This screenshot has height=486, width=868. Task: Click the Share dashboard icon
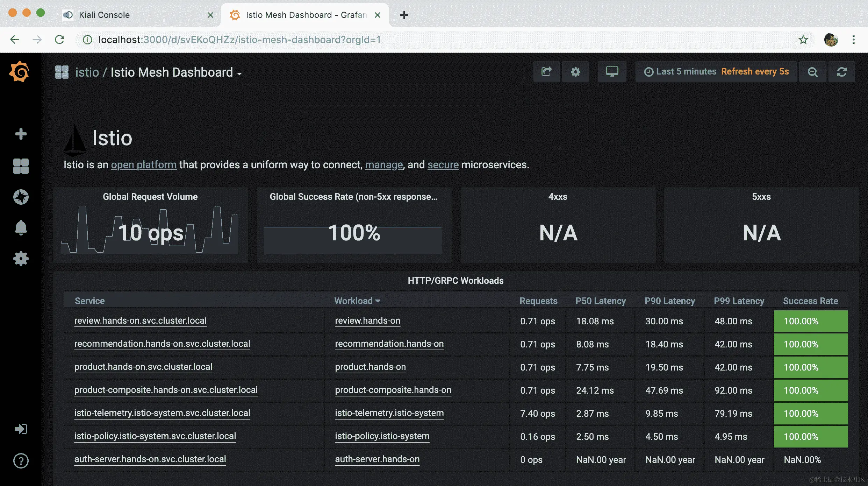point(546,72)
